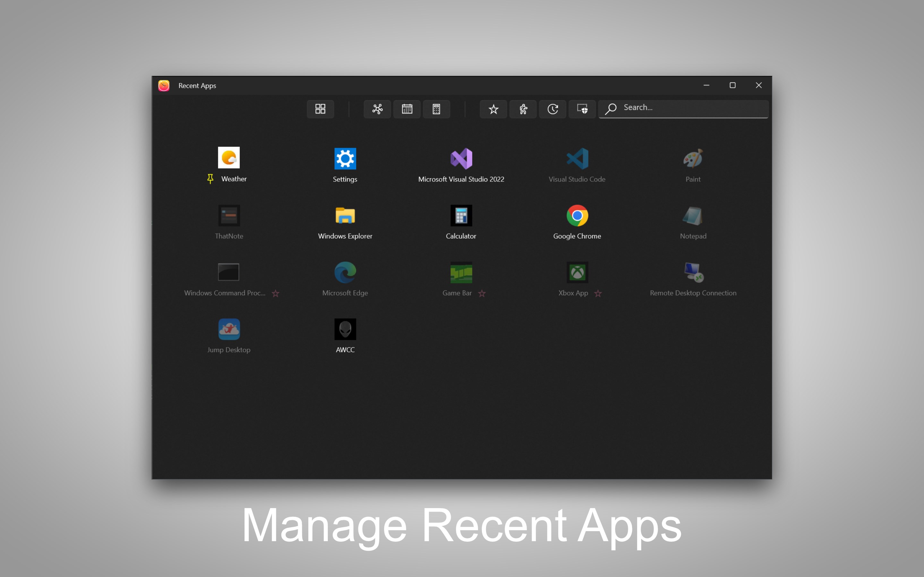
Task: Click the grid view toolbar button
Action: (320, 109)
